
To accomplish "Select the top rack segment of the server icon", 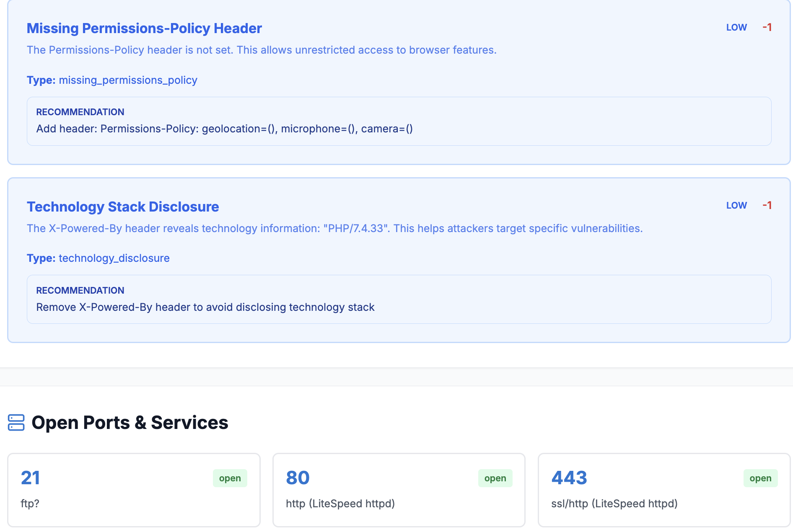I will coord(16,417).
